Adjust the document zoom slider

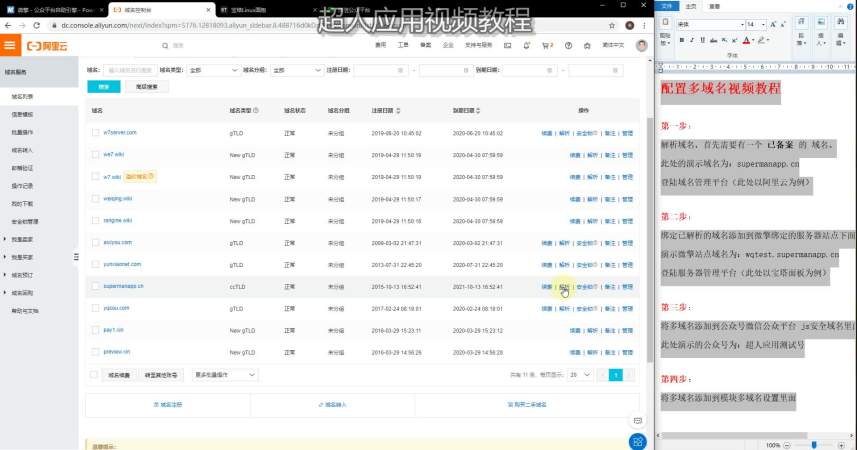tap(814, 445)
